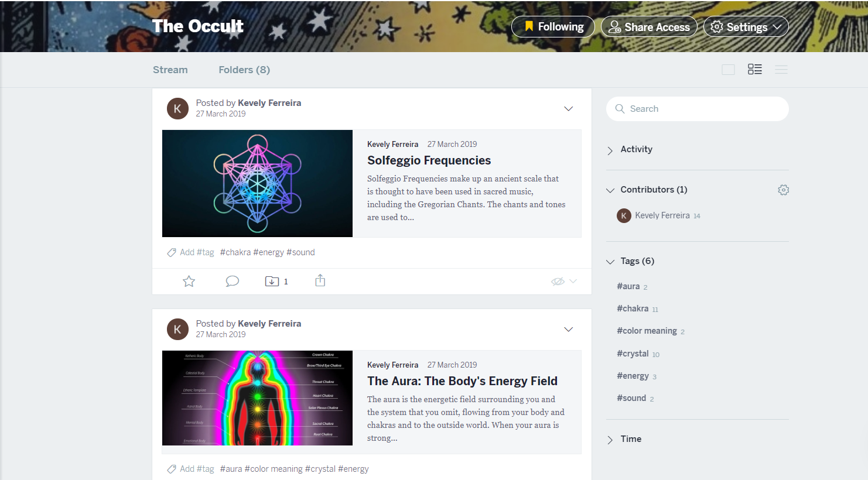Image resolution: width=868 pixels, height=480 pixels.
Task: Switch to single card view layout
Action: click(x=728, y=70)
